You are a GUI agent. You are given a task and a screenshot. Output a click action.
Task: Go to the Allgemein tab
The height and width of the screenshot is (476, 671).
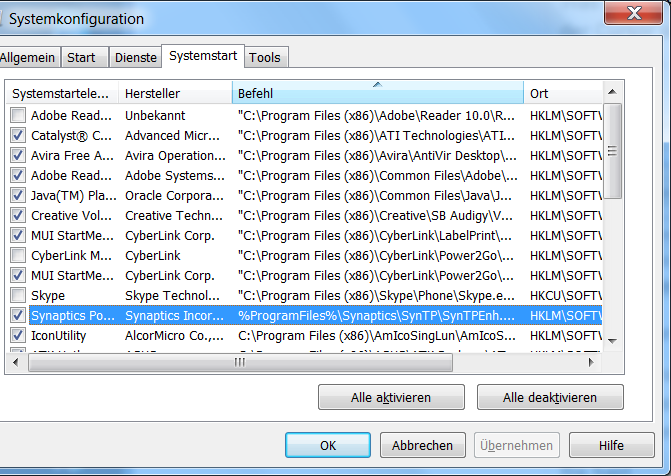pyautogui.click(x=30, y=58)
